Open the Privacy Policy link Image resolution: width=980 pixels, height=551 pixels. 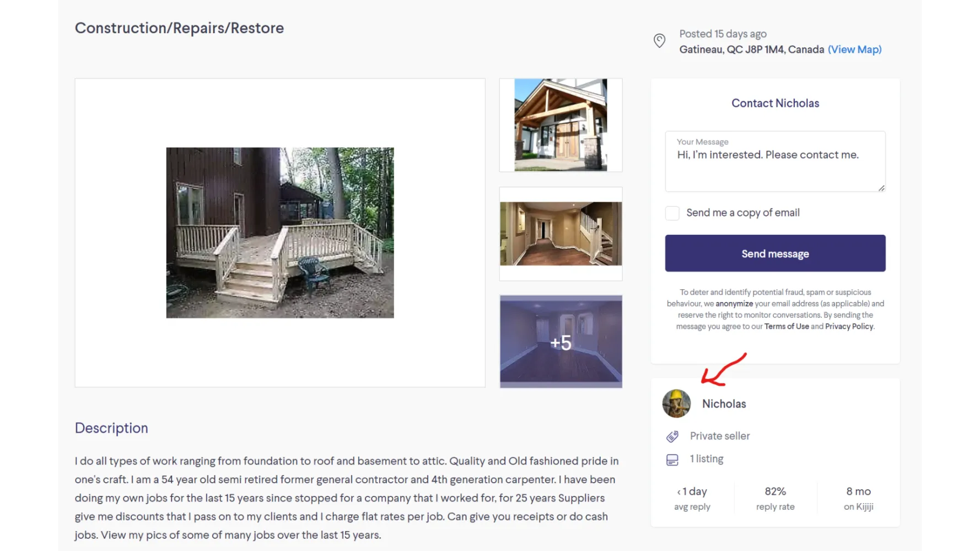point(849,327)
